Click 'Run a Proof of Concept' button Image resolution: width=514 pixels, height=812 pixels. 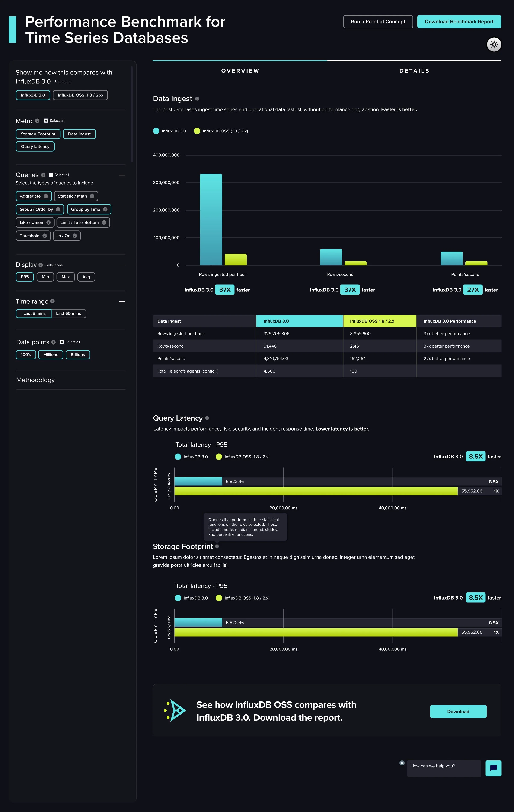click(x=378, y=22)
